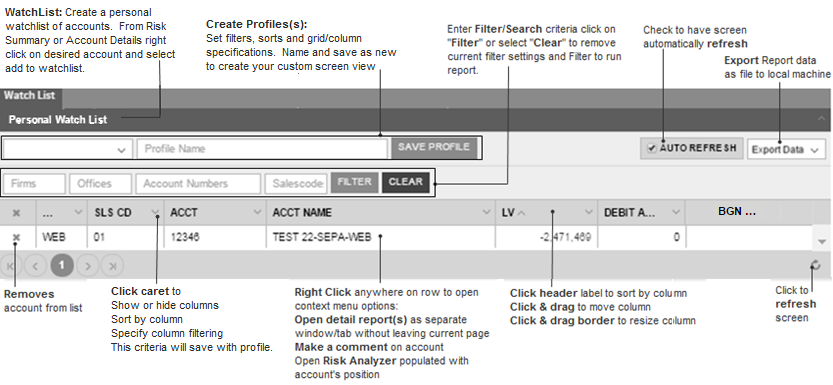Click the Filter button

point(354,182)
